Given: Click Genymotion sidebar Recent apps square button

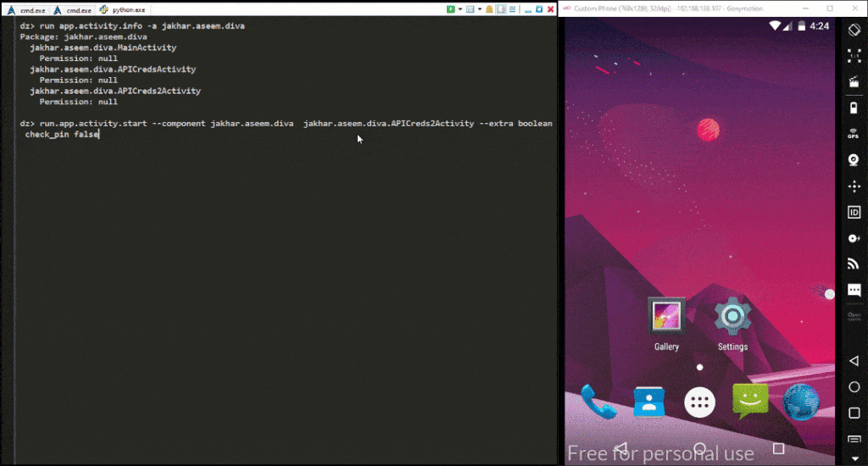Looking at the screenshot, I should (x=854, y=413).
